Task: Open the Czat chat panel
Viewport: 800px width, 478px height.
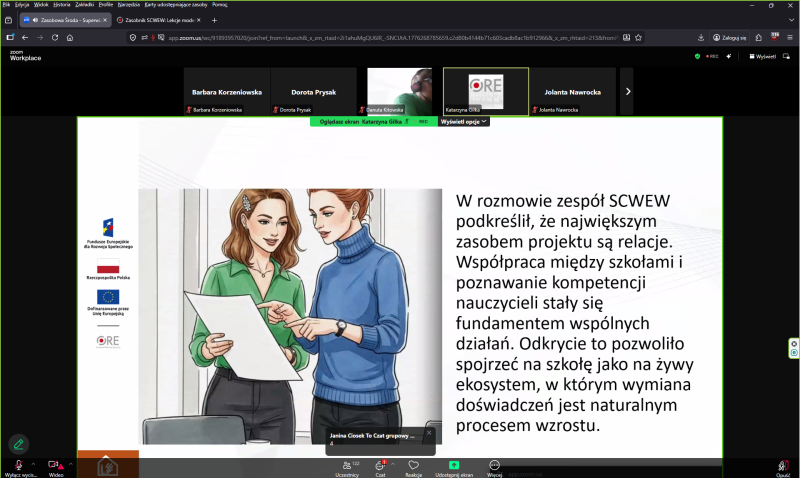Action: [380, 466]
